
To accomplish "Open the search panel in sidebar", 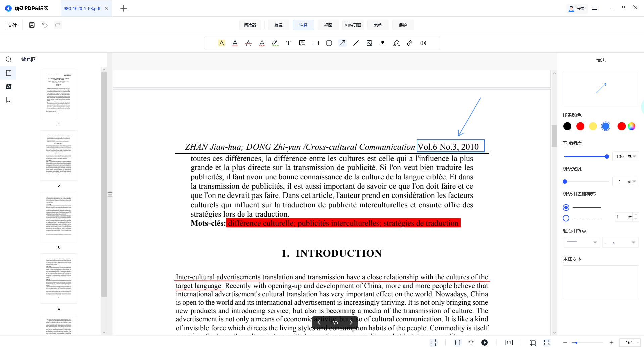I will coord(9,59).
